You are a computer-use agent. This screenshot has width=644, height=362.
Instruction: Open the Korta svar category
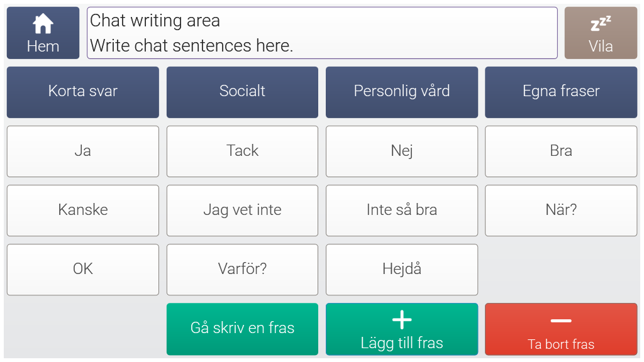tap(83, 92)
